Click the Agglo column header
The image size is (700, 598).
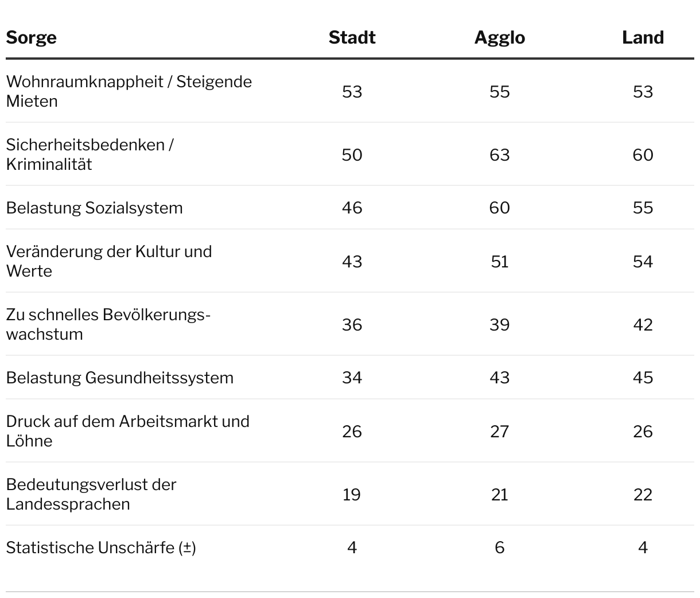tap(499, 38)
